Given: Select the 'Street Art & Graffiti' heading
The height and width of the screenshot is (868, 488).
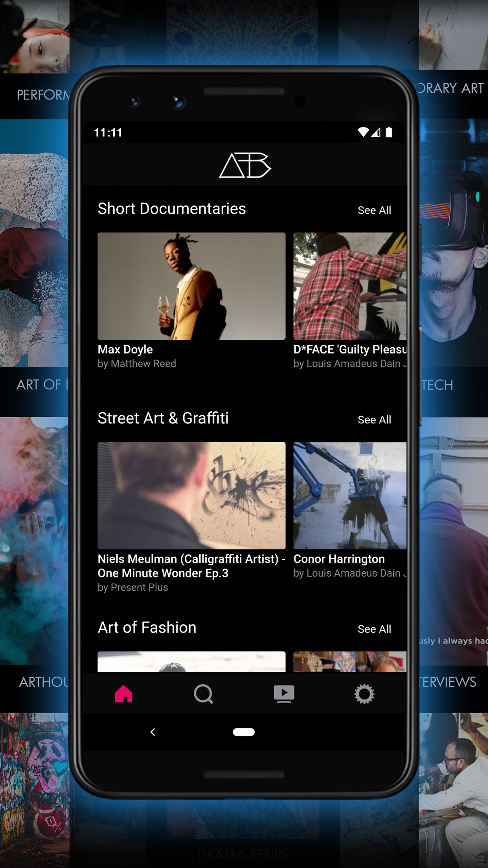Looking at the screenshot, I should click(163, 418).
